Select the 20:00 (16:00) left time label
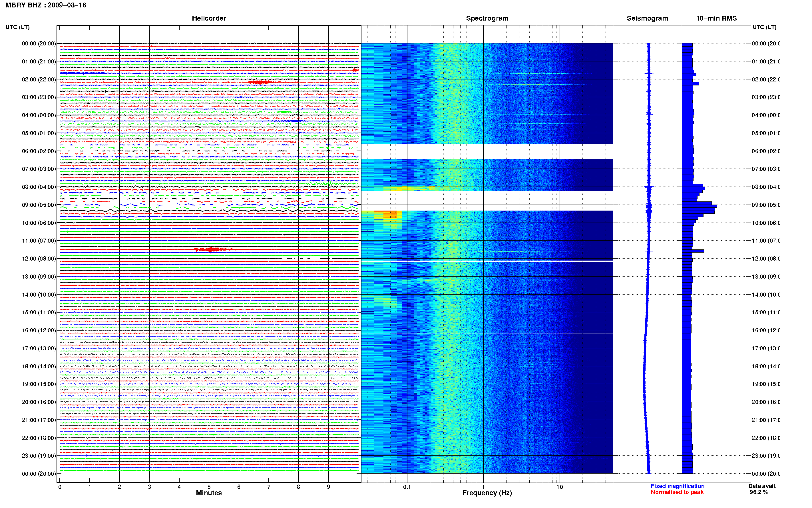The image size is (812, 508). pos(39,402)
